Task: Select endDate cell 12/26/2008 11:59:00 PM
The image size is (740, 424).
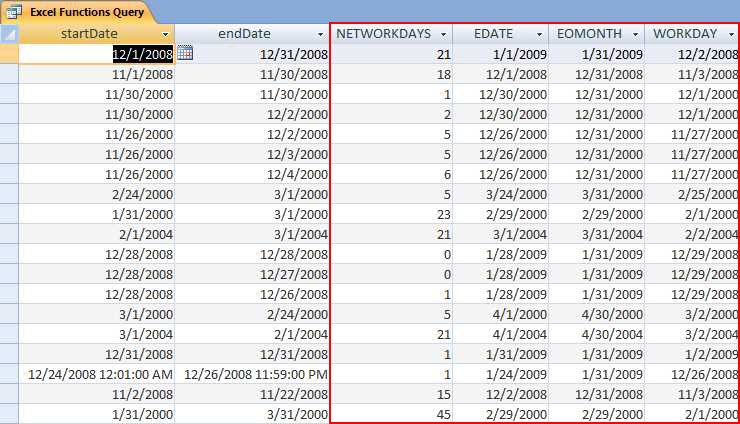Action: click(x=252, y=374)
